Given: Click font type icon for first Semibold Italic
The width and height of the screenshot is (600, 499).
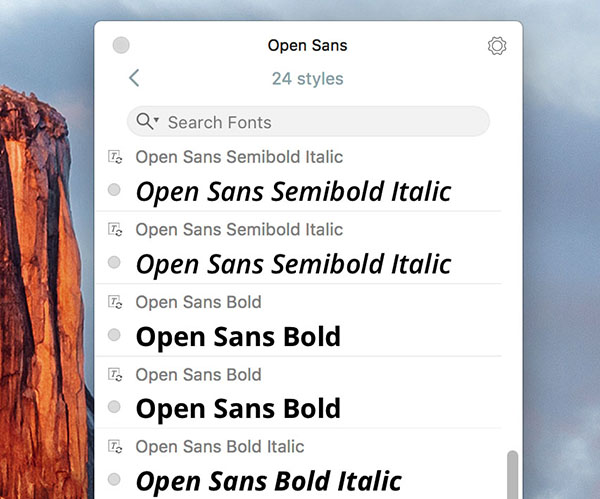Looking at the screenshot, I should point(115,157).
